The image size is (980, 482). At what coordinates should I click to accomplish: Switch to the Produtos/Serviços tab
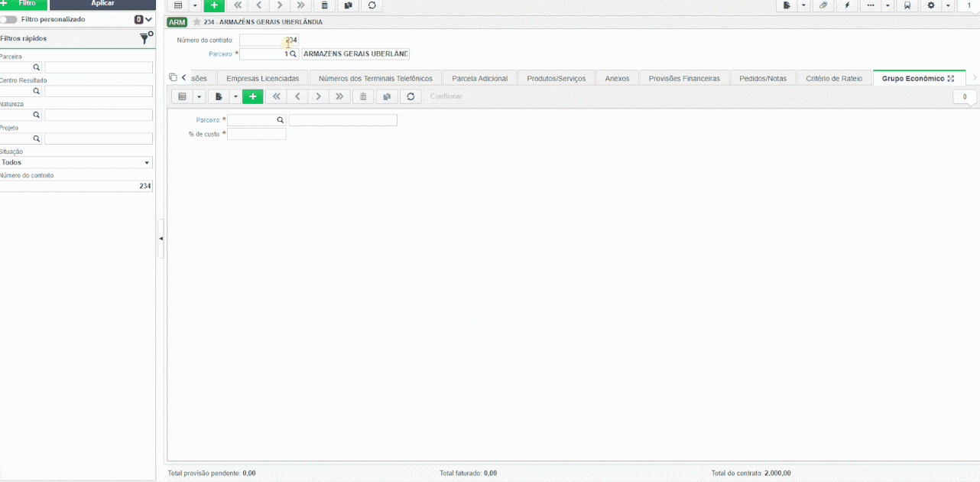coord(557,78)
